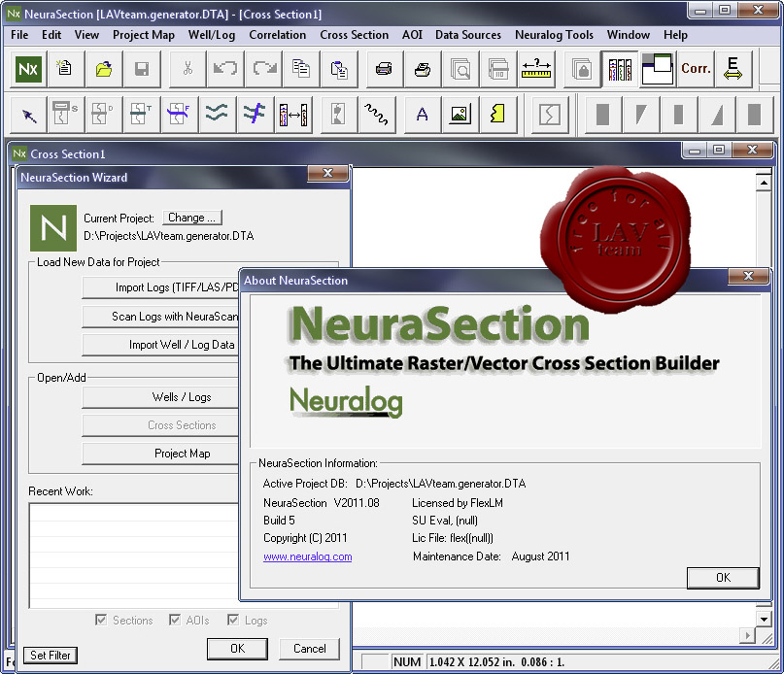The height and width of the screenshot is (674, 784).
Task: Click the log icon marked S
Action: pos(65,115)
